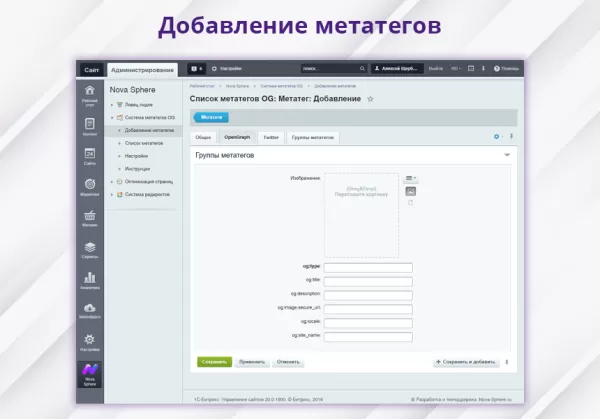The image size is (600, 419).
Task: Open Nova Sphere breadcrumb link
Action: pos(237,86)
